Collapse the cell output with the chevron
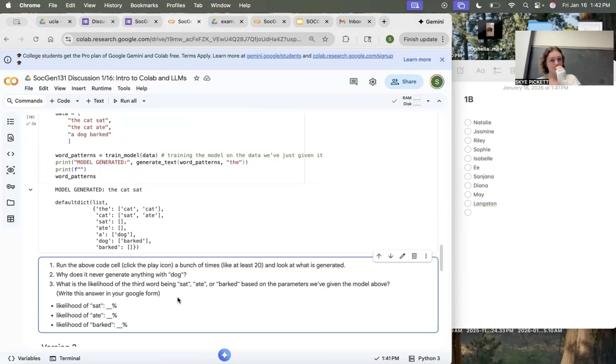Viewport: 616px width, 364px height. click(x=30, y=190)
